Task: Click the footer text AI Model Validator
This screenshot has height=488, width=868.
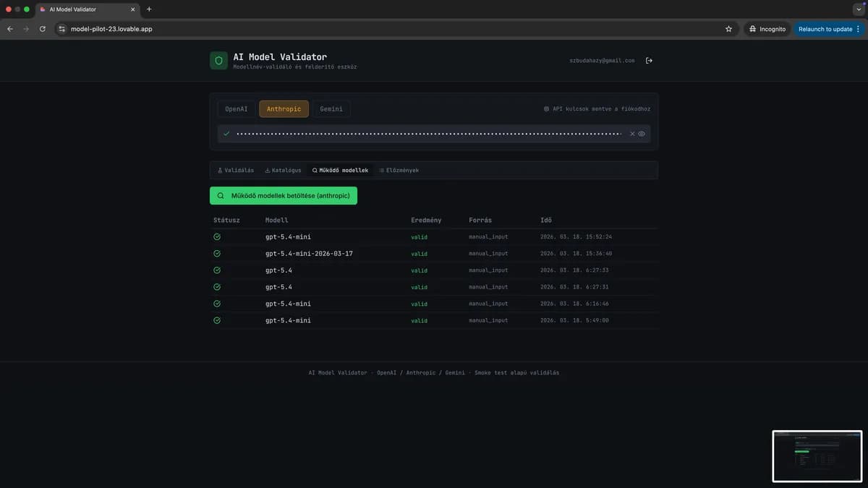Action: tap(338, 373)
